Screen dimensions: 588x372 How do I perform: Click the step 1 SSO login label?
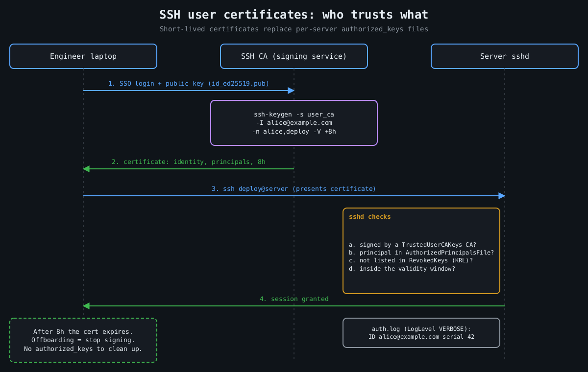tap(189, 83)
